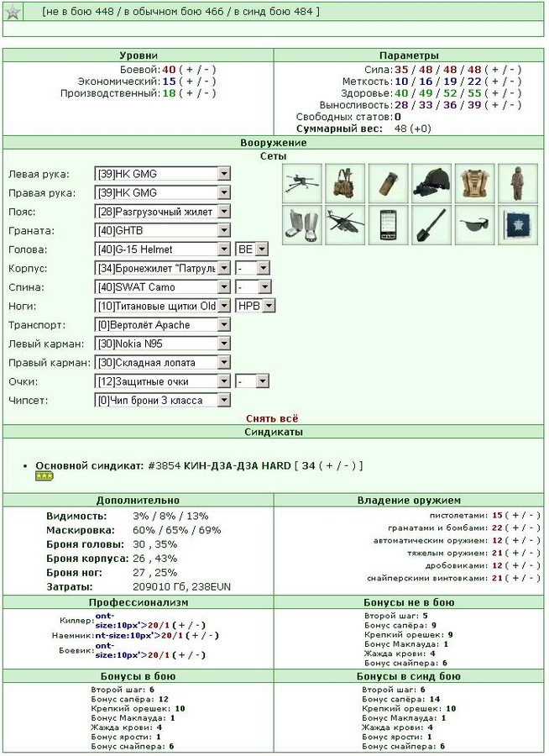
Task: Click the body armor vest icon
Action: point(475,183)
